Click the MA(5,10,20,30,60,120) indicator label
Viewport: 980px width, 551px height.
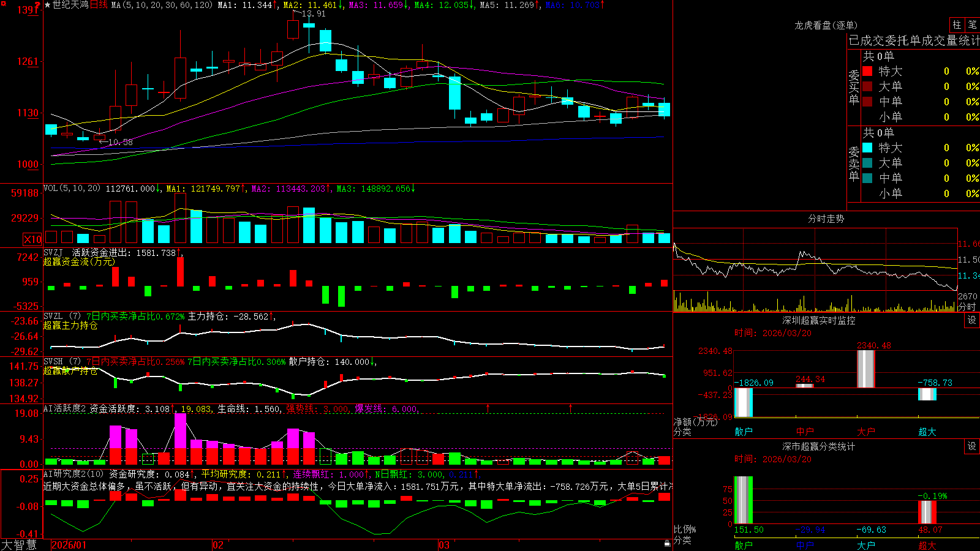(162, 5)
